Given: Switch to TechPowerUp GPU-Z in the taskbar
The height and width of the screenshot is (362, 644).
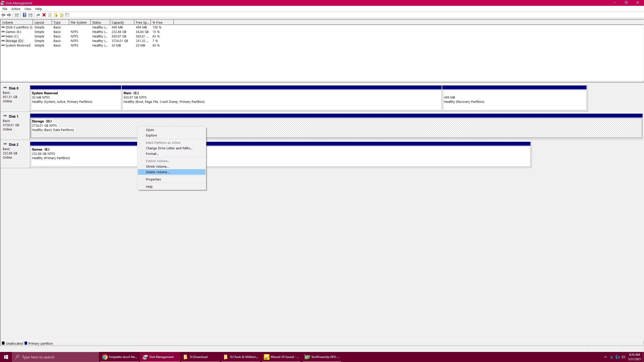Looking at the screenshot, I should pyautogui.click(x=322, y=357).
